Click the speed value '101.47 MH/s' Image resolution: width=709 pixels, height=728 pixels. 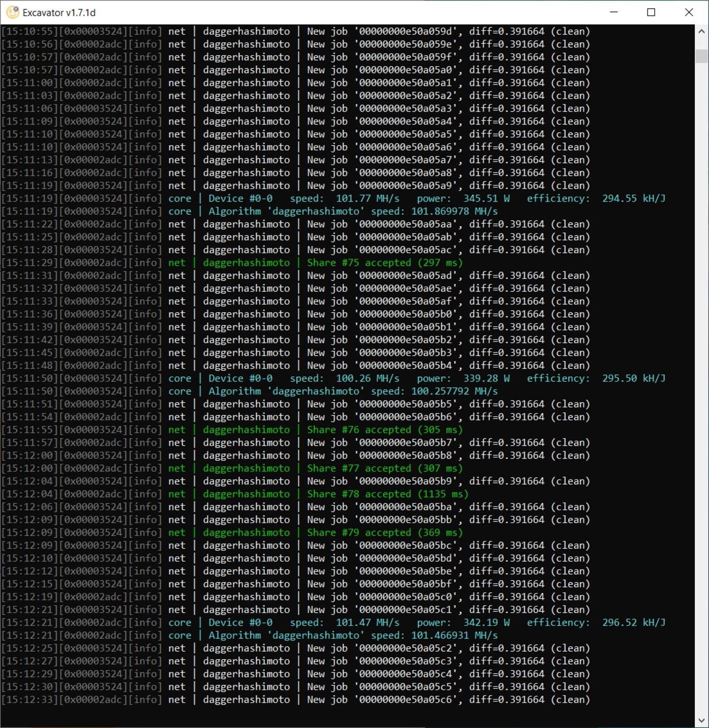(368, 622)
